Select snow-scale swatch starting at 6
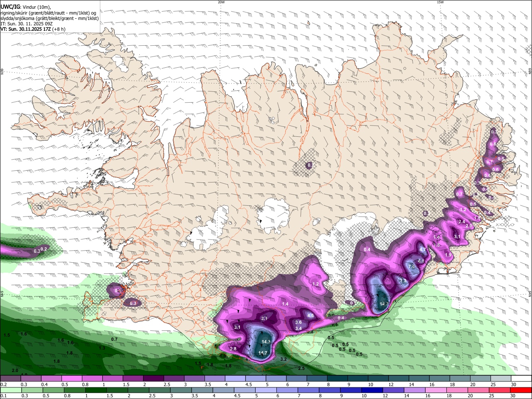532x399 pixels. [x=297, y=379]
